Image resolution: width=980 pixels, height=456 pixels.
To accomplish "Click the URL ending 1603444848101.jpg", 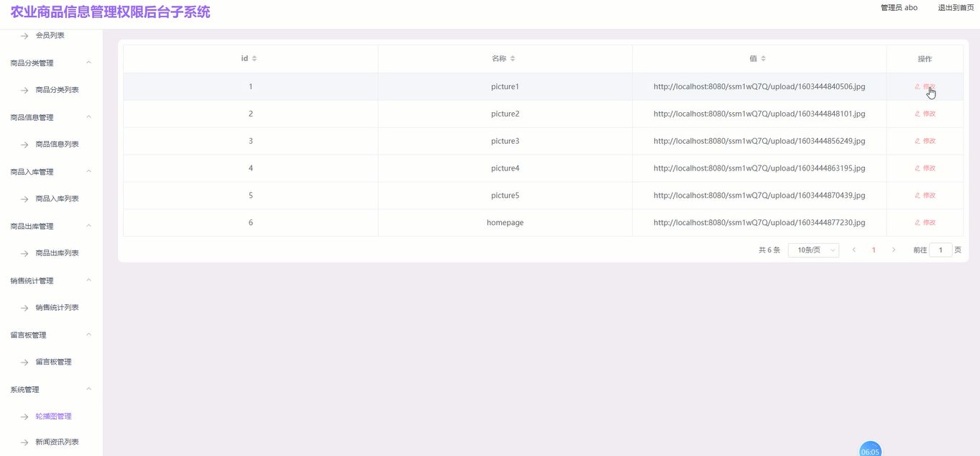I will (759, 114).
